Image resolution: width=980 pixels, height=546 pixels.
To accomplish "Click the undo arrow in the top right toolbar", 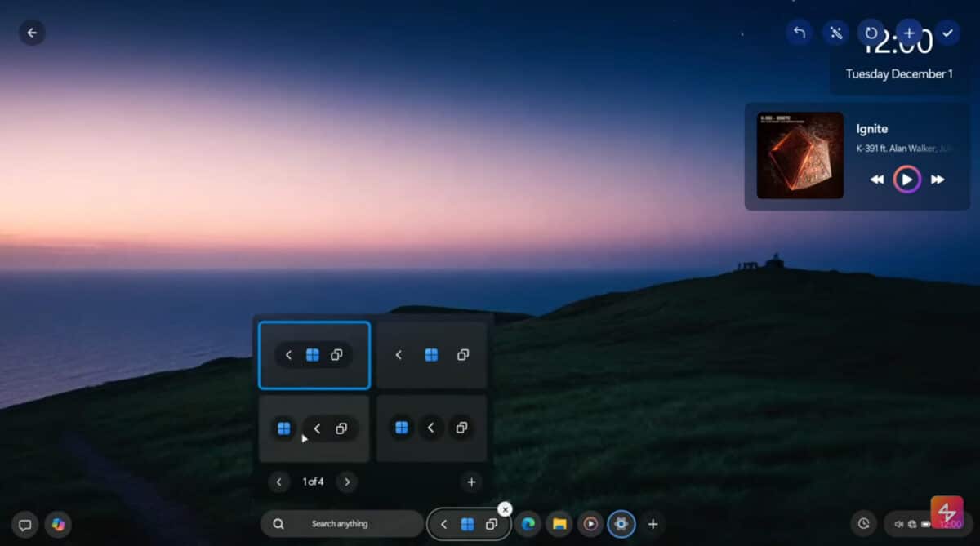I will coord(799,33).
